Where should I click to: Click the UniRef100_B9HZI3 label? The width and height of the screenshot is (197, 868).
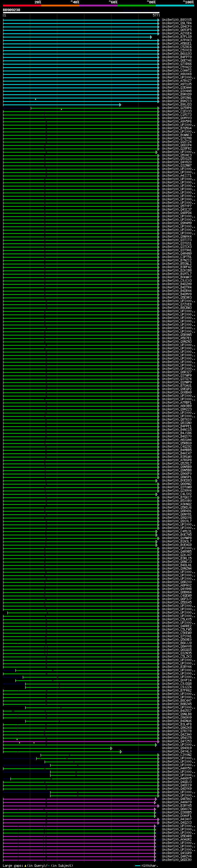(177, 101)
